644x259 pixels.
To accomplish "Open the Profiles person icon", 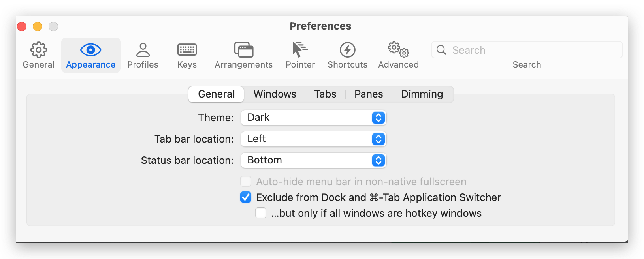I will (x=143, y=50).
